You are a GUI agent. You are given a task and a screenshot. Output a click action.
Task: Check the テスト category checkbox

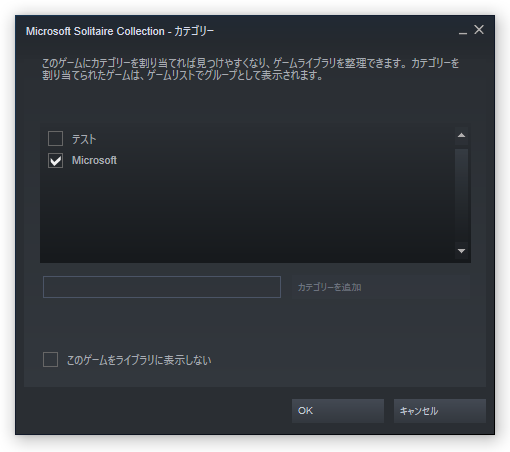click(55, 139)
